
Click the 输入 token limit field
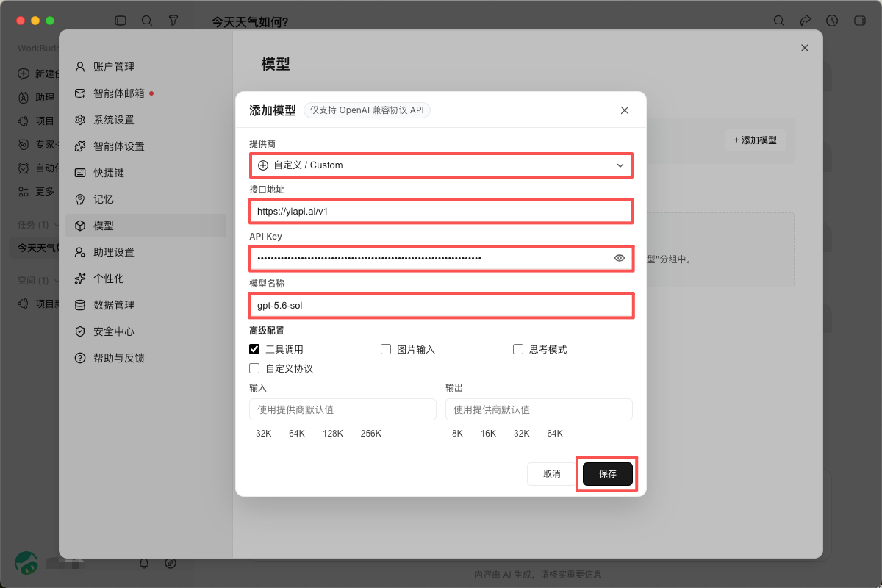[x=343, y=409]
